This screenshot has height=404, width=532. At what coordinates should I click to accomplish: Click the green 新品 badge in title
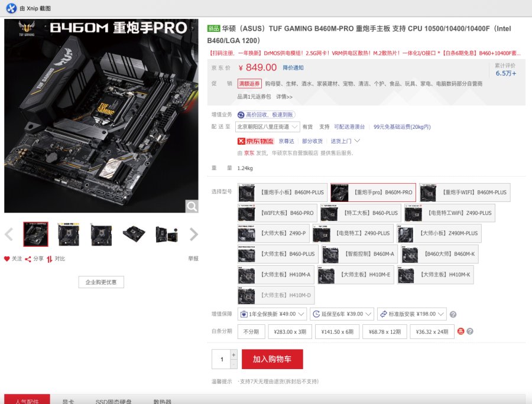[214, 28]
